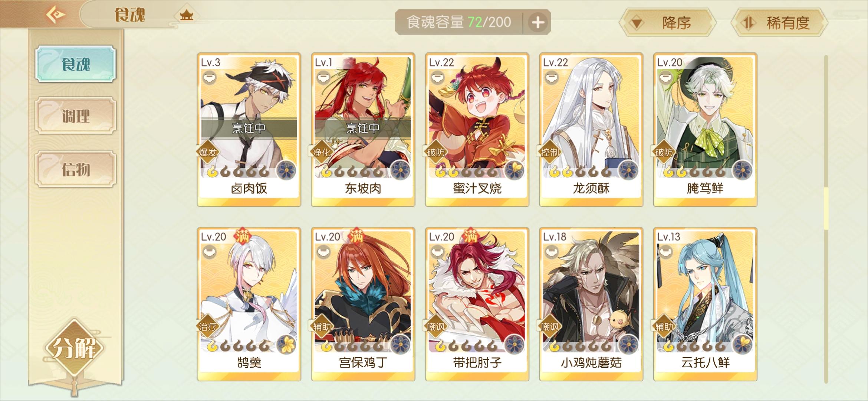Tap the back arrow icon
Image resolution: width=868 pixels, height=401 pixels.
coord(55,15)
